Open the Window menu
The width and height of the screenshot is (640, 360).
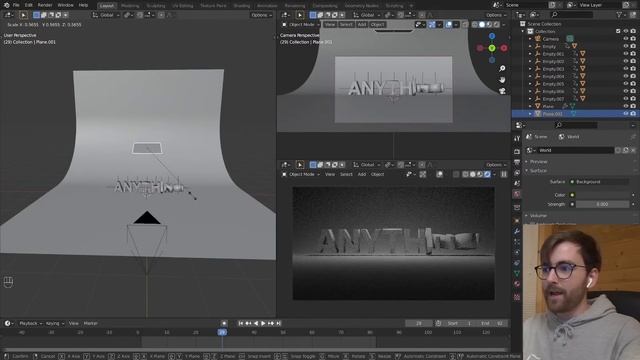[x=65, y=5]
